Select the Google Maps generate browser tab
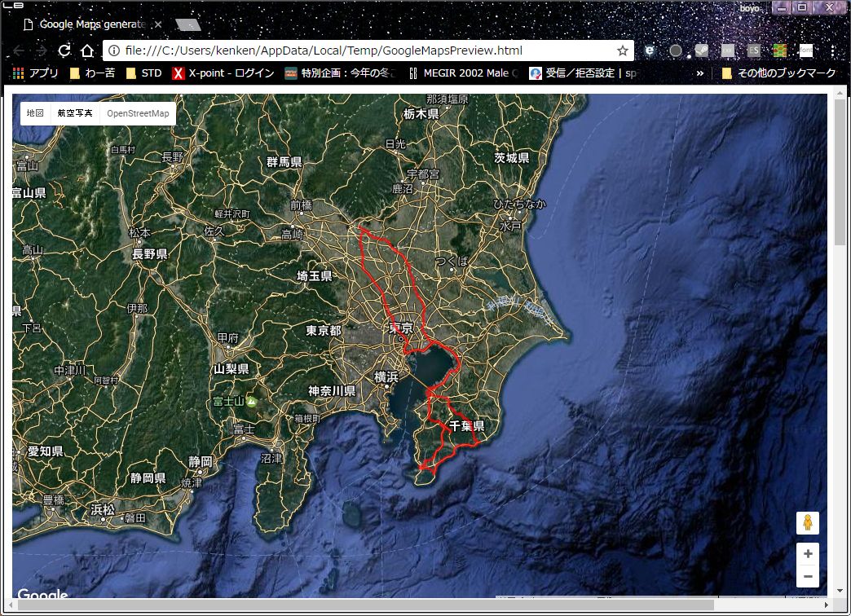 pyautogui.click(x=92, y=24)
